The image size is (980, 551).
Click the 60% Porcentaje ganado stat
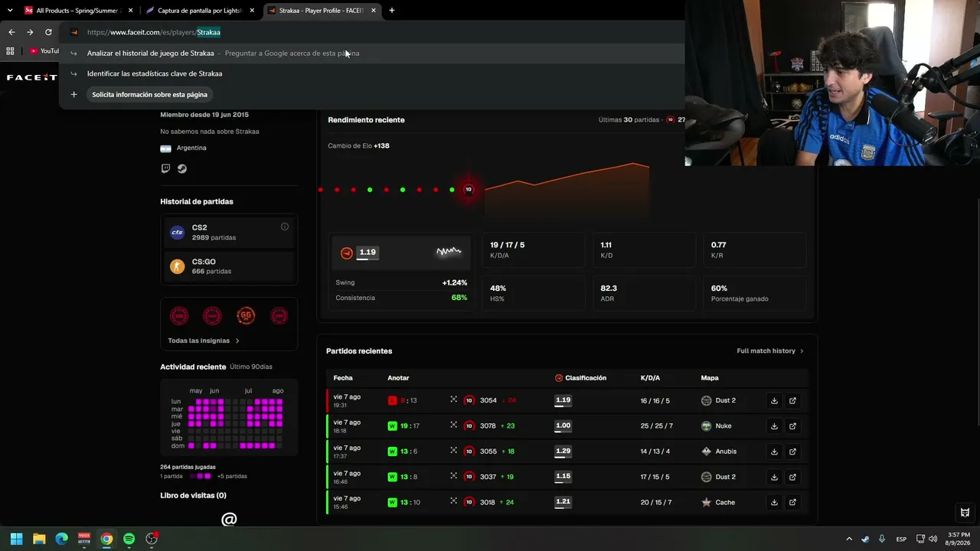(x=754, y=292)
